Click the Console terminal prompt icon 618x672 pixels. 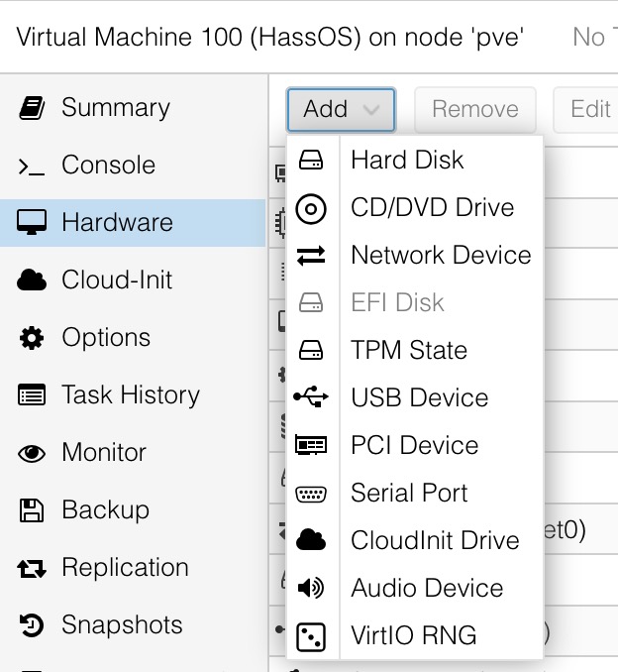32,167
